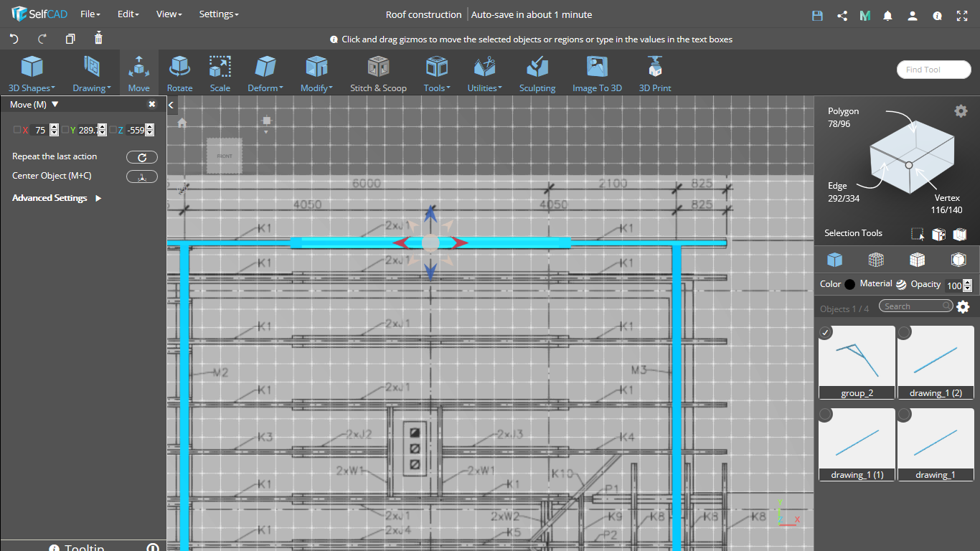Open Image To 3D tool
Screen dimensions: 980x551
pyautogui.click(x=597, y=74)
